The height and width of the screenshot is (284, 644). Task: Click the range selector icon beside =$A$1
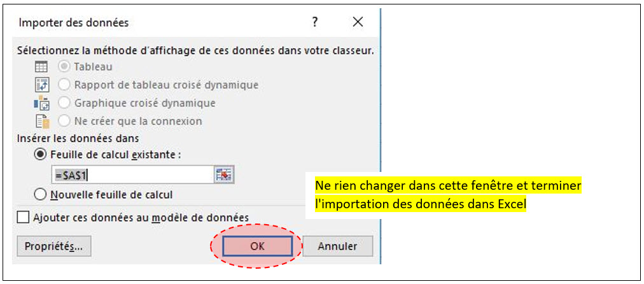tap(223, 175)
